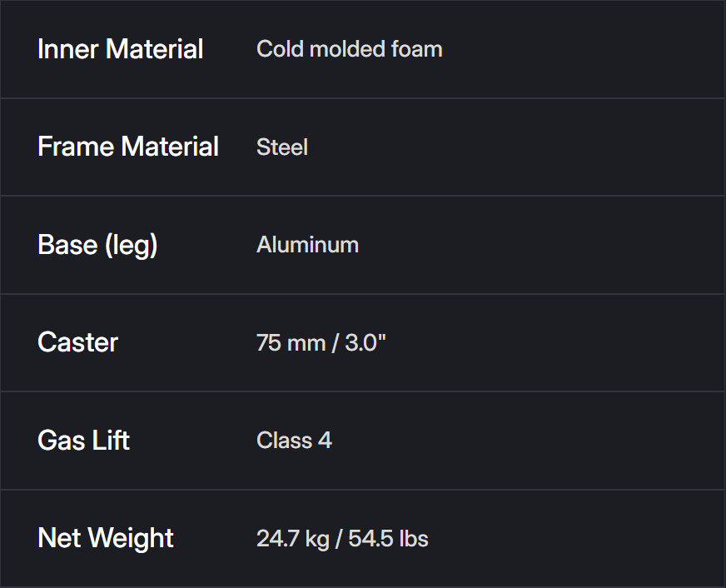This screenshot has width=726, height=588.
Task: Select the 75 mm caster measurement
Action: coord(291,342)
